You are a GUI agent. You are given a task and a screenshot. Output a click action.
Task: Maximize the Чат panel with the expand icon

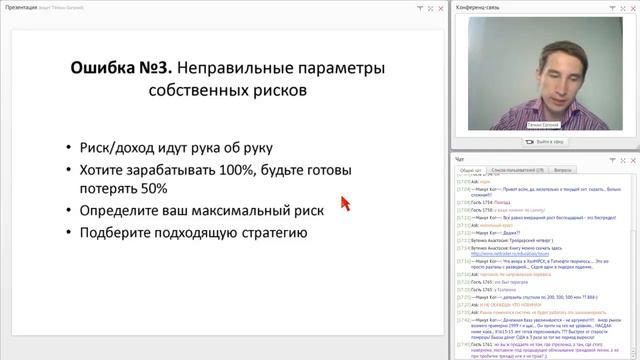[x=623, y=160]
